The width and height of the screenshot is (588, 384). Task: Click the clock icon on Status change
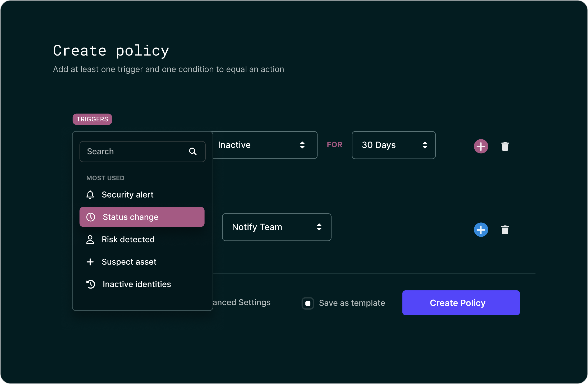pos(91,217)
